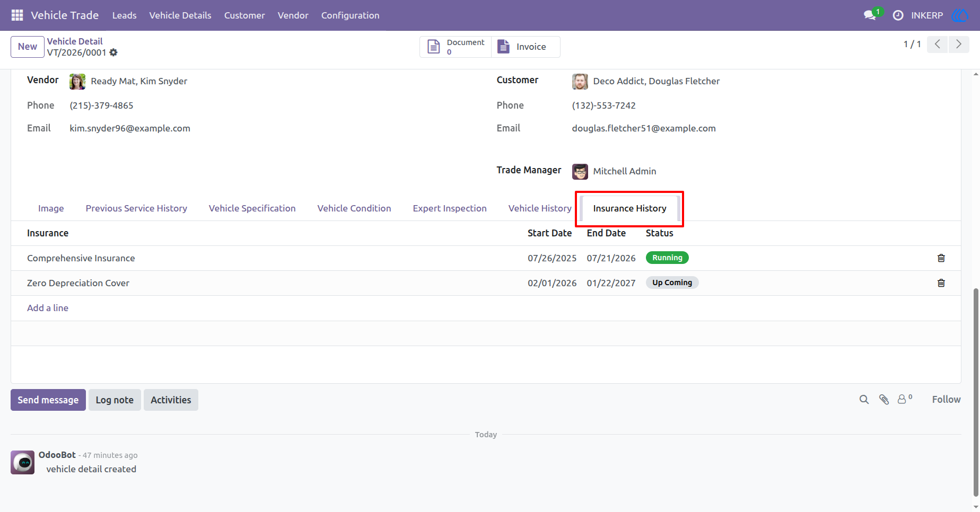Open the Customer menu
The width and height of the screenshot is (980, 512).
[244, 15]
